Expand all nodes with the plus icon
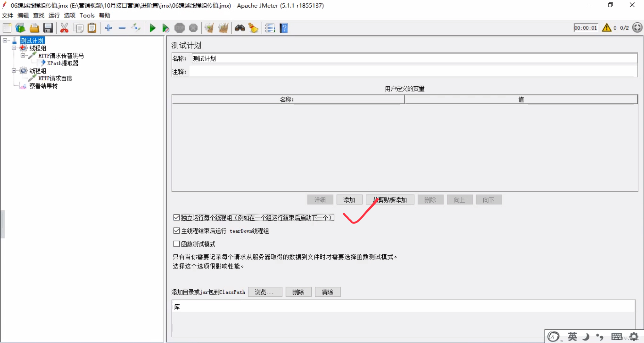Image resolution: width=644 pixels, height=343 pixels. (x=108, y=28)
